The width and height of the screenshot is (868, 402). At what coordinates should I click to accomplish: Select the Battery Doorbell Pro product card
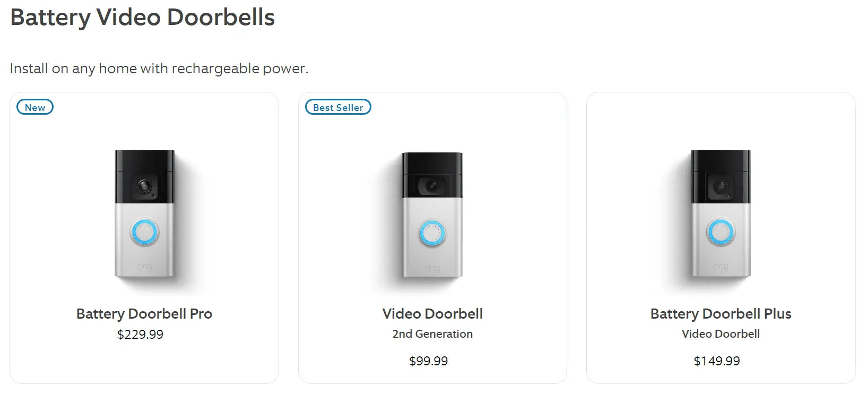point(144,237)
